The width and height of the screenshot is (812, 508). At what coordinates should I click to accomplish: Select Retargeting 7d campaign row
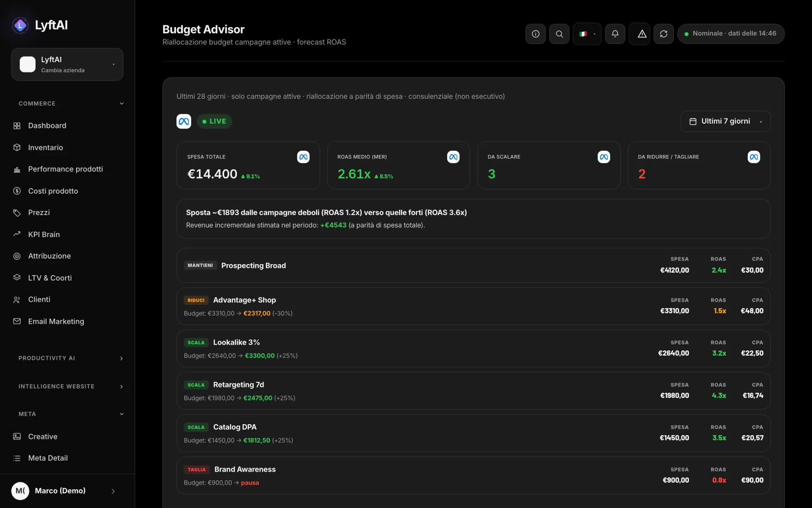point(473,391)
